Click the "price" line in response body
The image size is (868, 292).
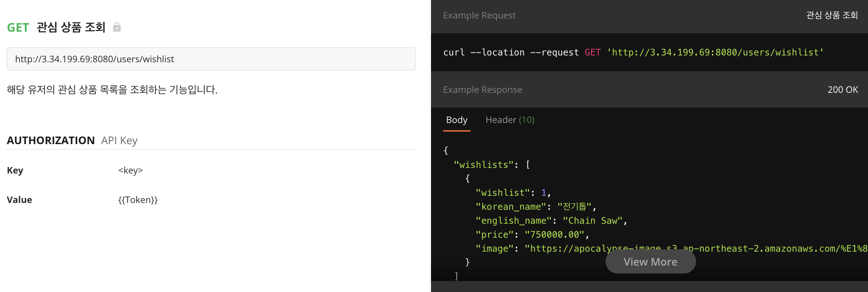click(532, 235)
